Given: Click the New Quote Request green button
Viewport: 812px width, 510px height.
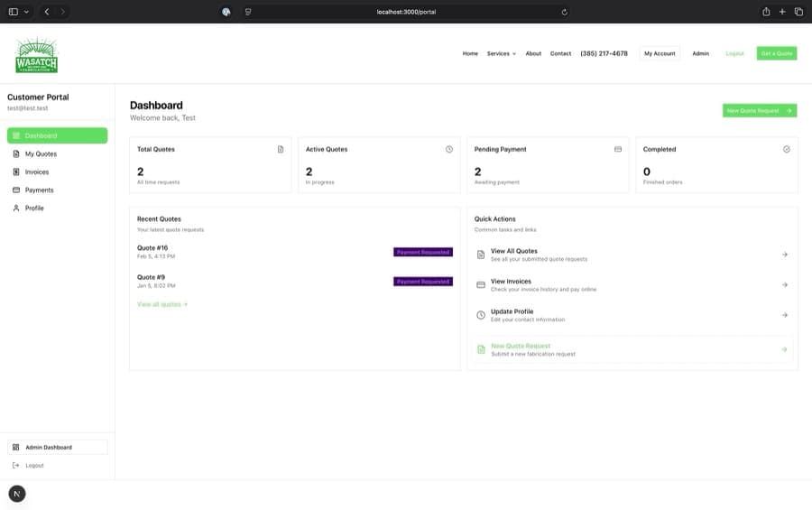Looking at the screenshot, I should tap(759, 110).
